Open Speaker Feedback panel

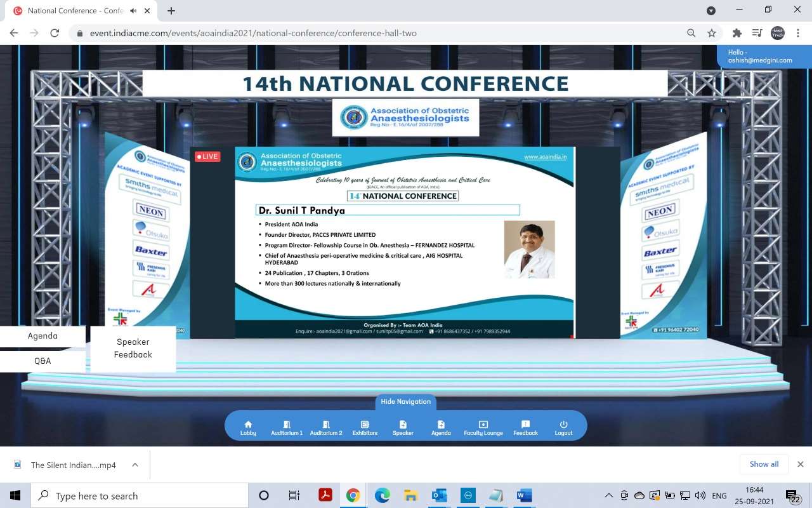pos(133,348)
